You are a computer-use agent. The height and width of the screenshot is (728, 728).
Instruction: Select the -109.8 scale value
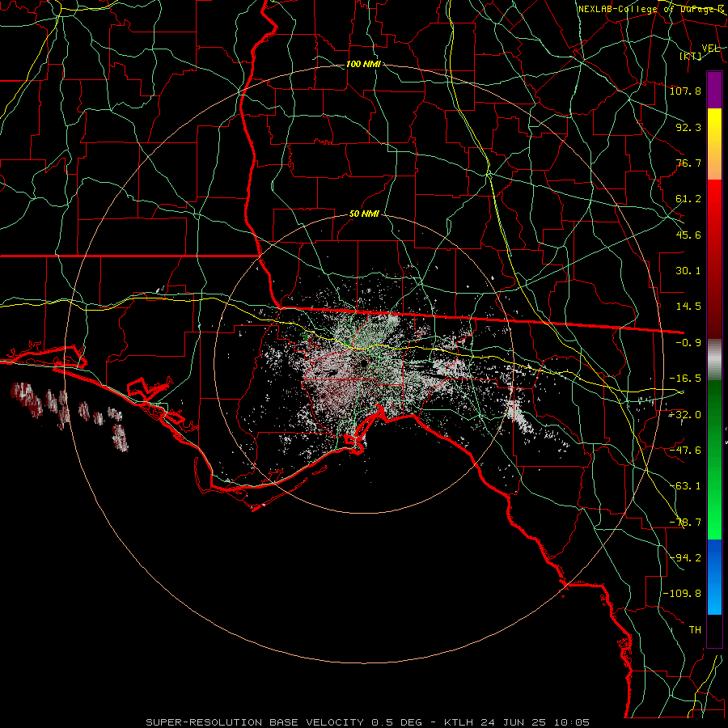(x=682, y=594)
